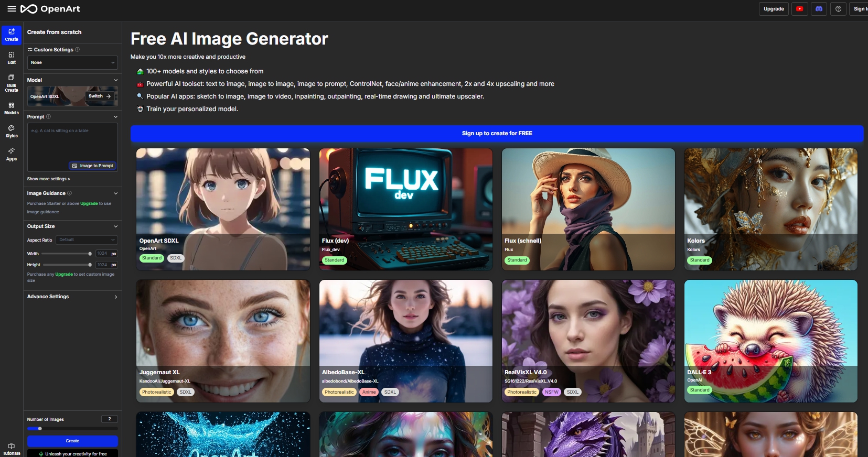
Task: Open the YouTube channel icon
Action: (799, 9)
